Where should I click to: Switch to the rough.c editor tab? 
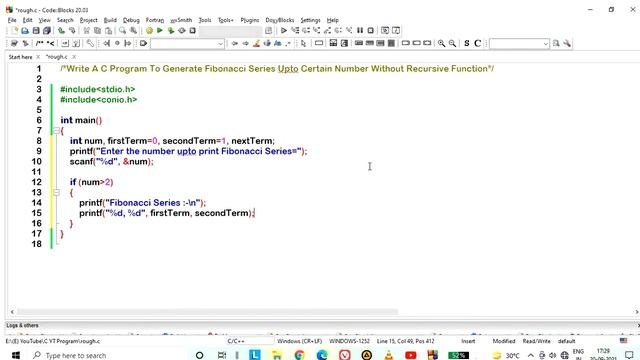(57, 57)
